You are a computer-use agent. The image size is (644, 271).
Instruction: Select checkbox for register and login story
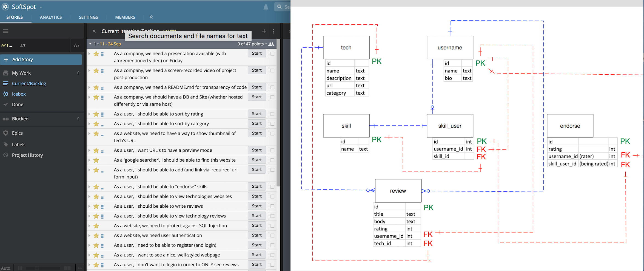pos(272,245)
